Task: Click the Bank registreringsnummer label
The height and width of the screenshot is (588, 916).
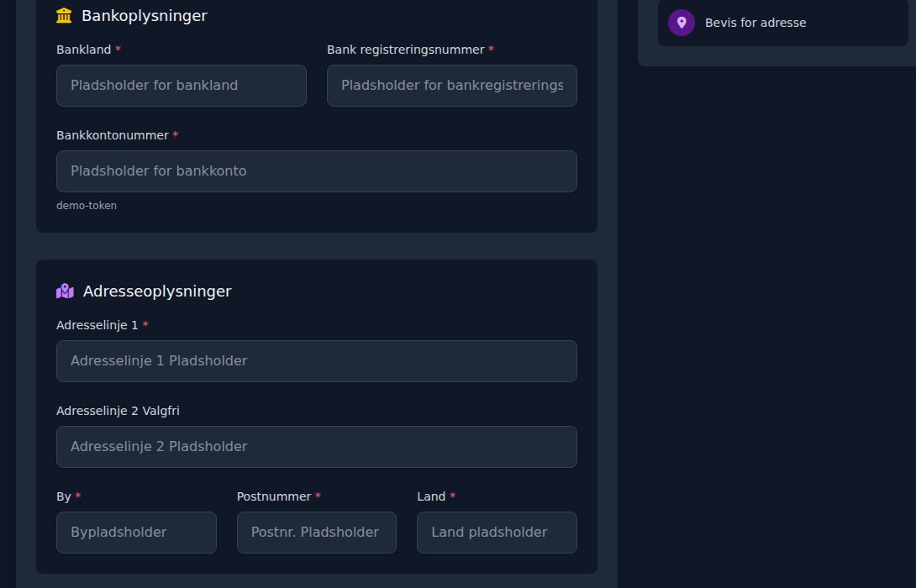Action: coord(405,50)
